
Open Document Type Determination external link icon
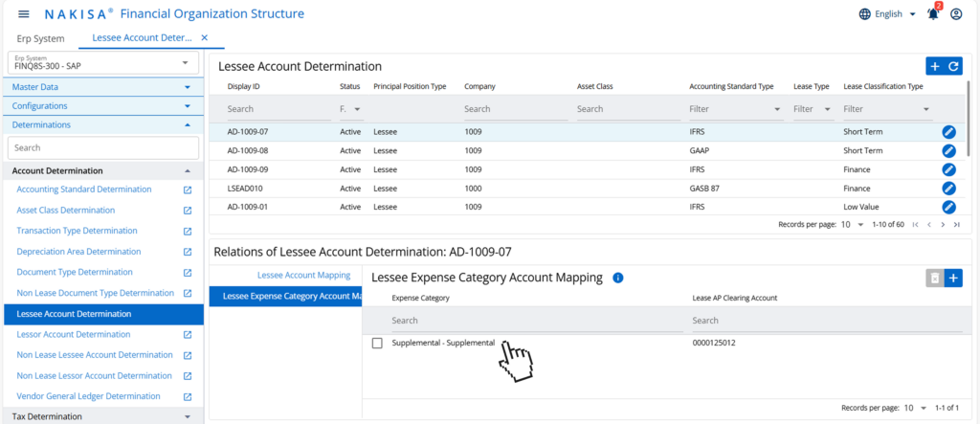click(x=187, y=273)
